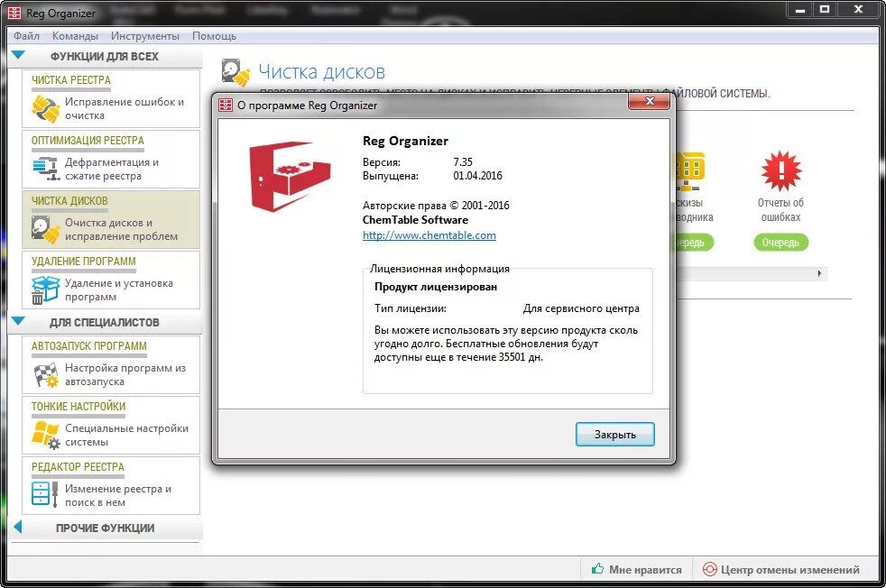Select ТОНКИЕ НАСТРОЙКИ heading
The width and height of the screenshot is (886, 588).
point(78,406)
